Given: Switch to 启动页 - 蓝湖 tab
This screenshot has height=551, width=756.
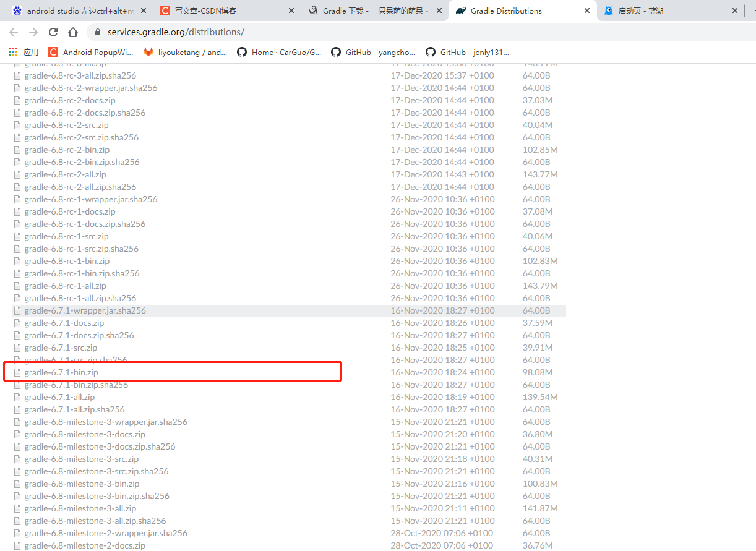Looking at the screenshot, I should pyautogui.click(x=671, y=11).
